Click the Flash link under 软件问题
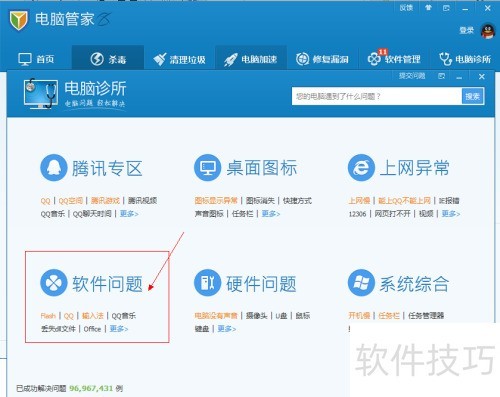Viewport: 500px width, 397px height. click(x=48, y=316)
